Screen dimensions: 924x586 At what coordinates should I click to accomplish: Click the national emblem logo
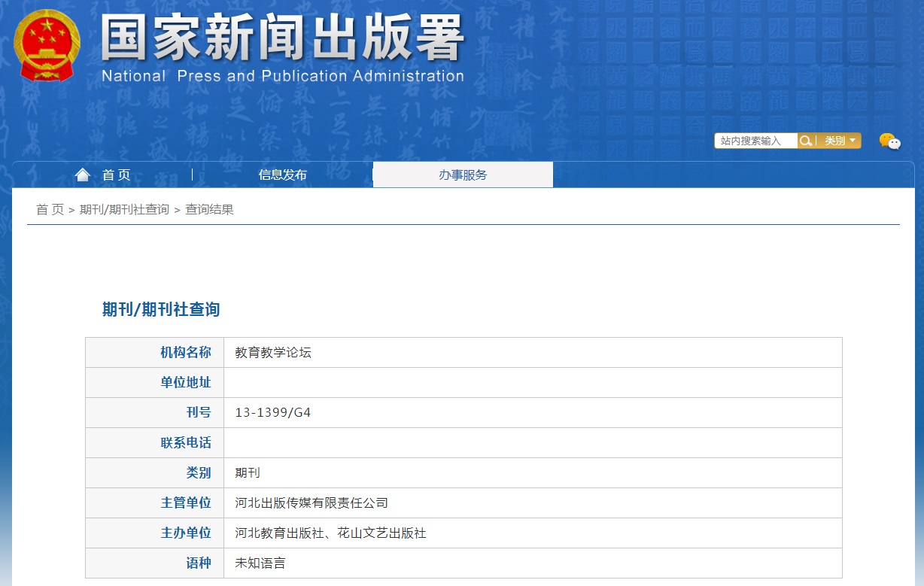click(x=47, y=45)
